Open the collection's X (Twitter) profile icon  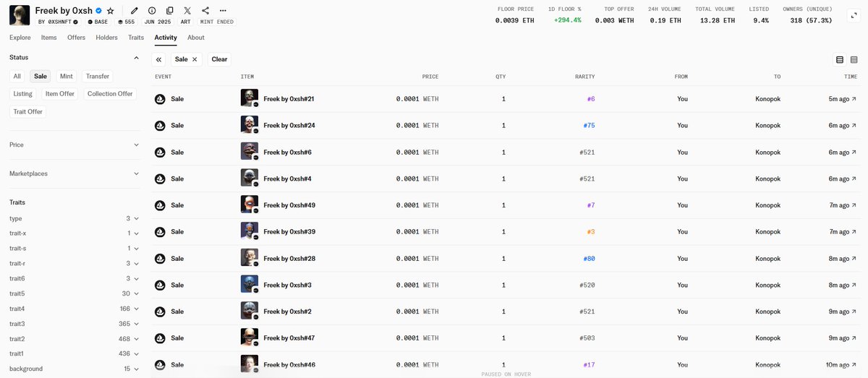coord(187,11)
